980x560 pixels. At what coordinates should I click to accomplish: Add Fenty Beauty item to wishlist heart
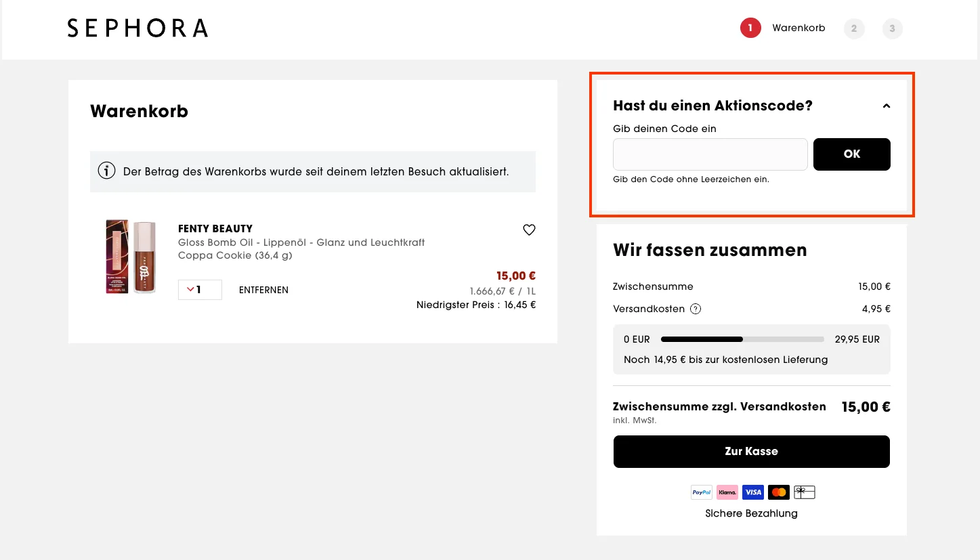click(x=529, y=230)
